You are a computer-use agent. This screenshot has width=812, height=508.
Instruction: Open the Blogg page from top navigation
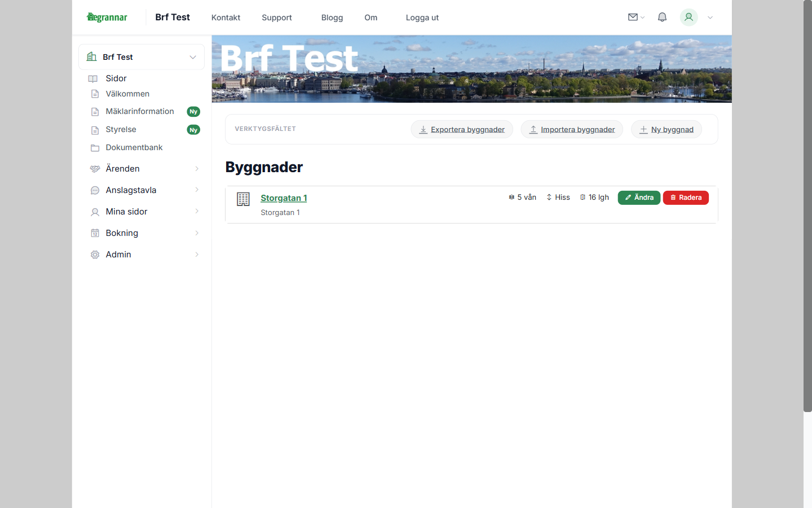point(332,17)
